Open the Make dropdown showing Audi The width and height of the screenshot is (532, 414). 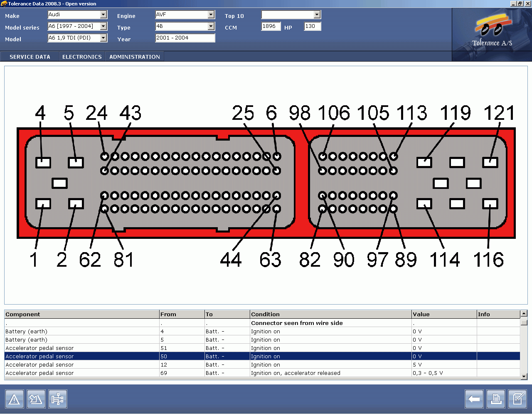pos(103,15)
